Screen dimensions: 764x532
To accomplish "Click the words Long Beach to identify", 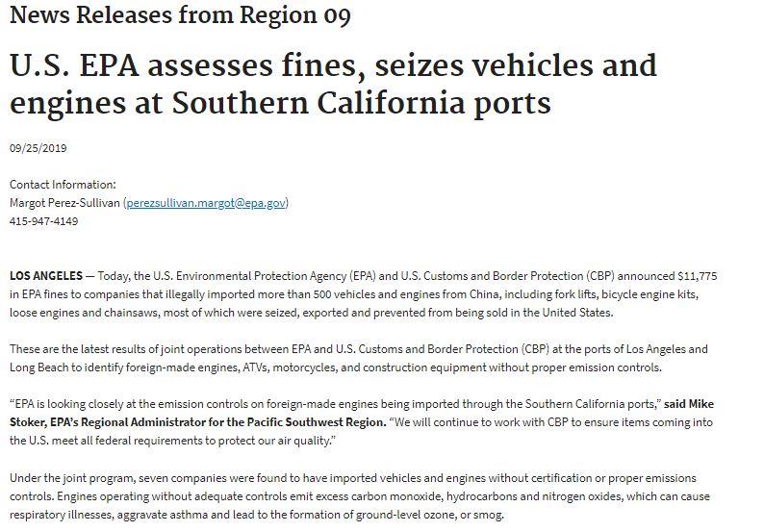I will point(66,367).
